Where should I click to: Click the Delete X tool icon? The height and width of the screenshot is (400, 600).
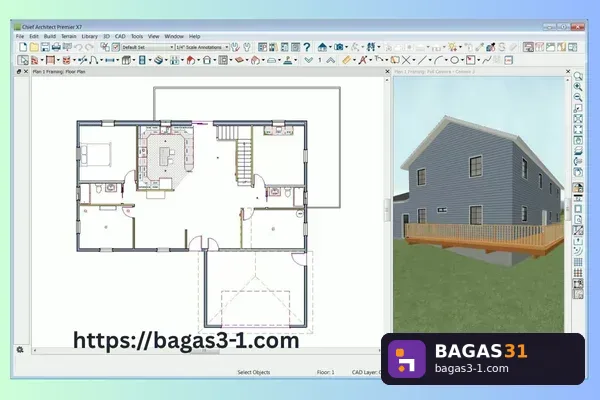coord(406,60)
